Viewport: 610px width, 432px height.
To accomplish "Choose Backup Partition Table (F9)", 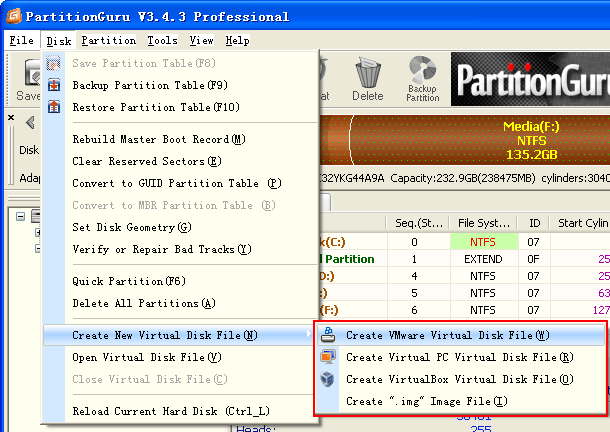I will tap(181, 85).
